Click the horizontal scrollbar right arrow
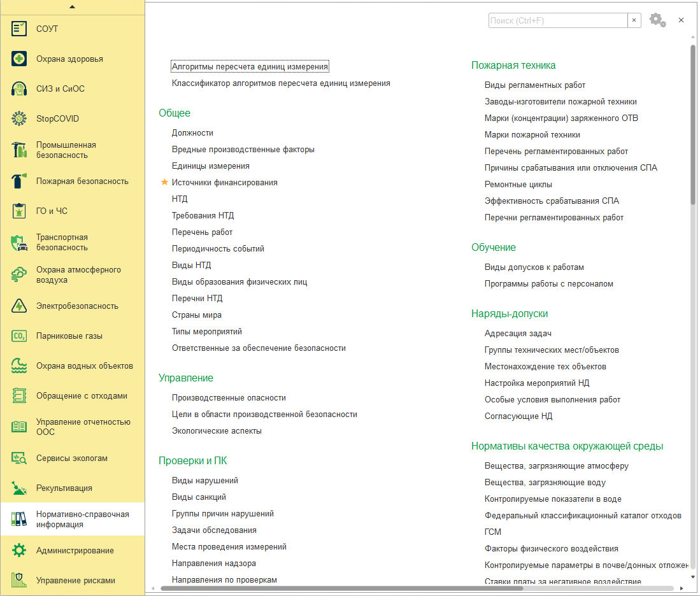This screenshot has width=700, height=596. pyautogui.click(x=682, y=588)
